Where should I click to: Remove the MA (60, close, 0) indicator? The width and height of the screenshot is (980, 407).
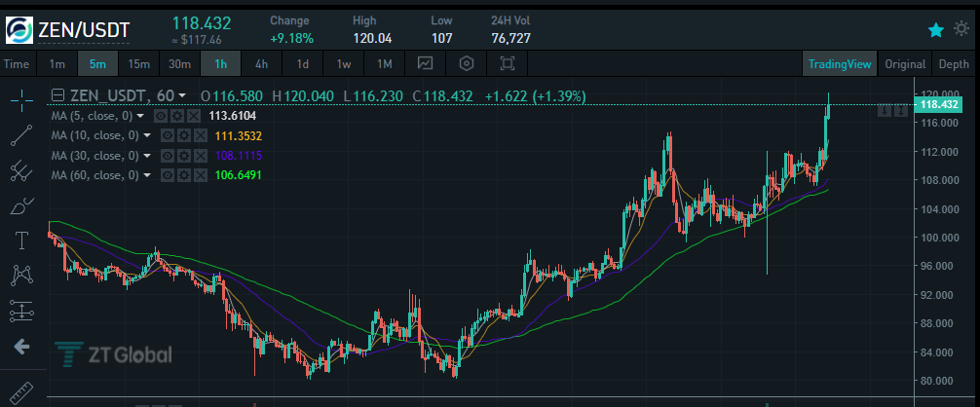(x=200, y=176)
